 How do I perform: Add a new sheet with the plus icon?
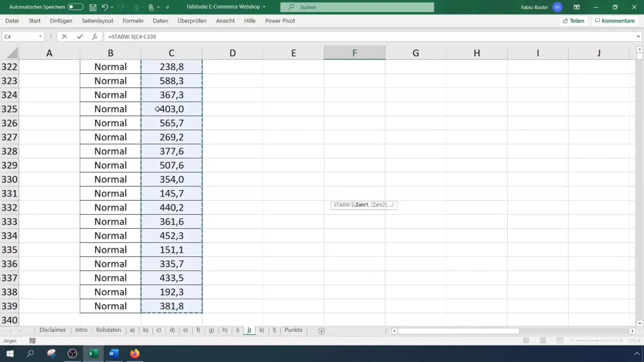click(x=321, y=331)
